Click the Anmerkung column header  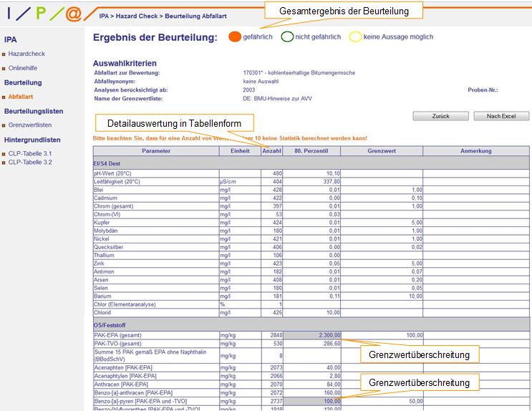pos(476,151)
